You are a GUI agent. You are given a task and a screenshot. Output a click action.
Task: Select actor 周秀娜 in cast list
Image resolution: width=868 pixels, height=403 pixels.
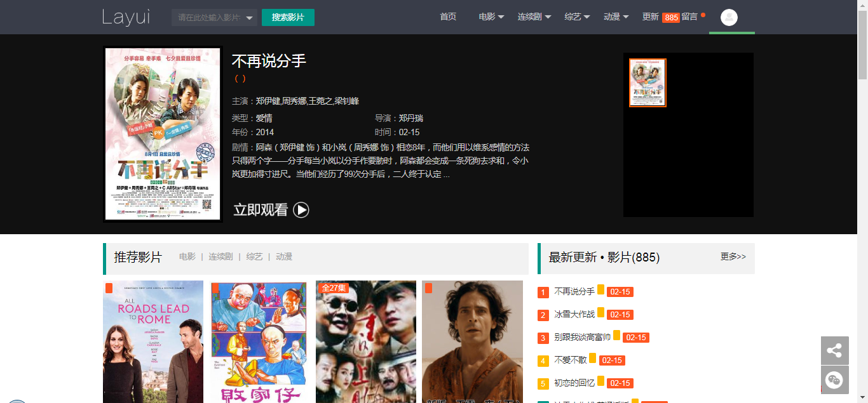coord(295,101)
